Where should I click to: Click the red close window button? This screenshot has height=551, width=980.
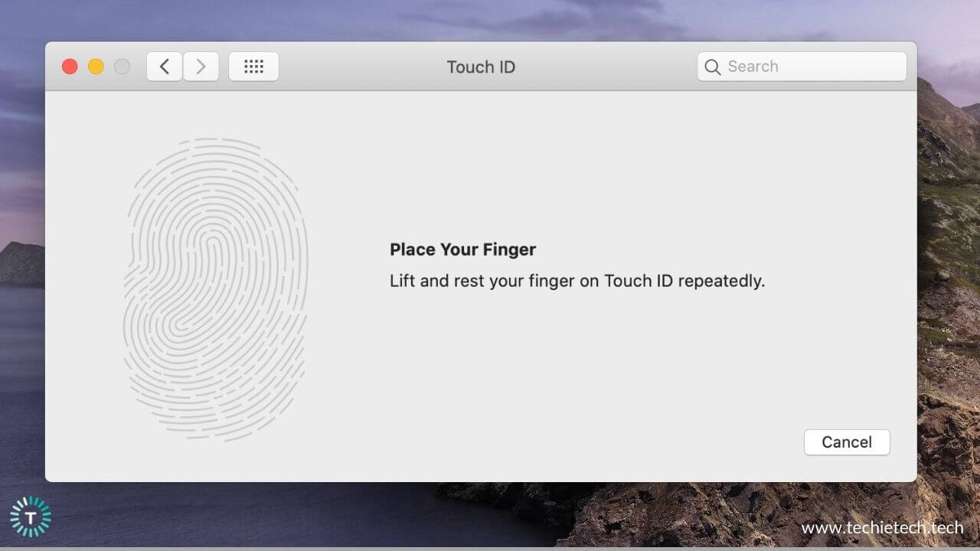coord(70,66)
